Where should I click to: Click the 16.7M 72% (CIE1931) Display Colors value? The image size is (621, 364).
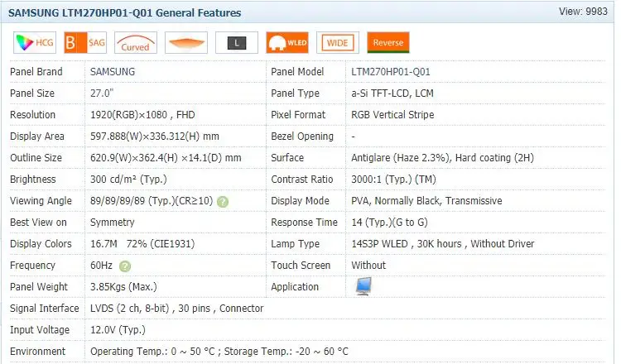pos(142,243)
